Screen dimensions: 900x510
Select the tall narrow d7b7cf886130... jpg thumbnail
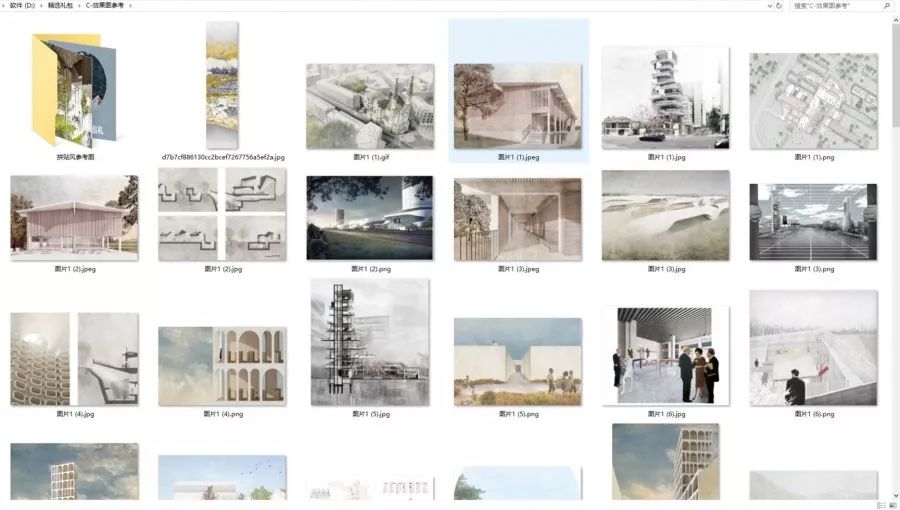pyautogui.click(x=223, y=85)
